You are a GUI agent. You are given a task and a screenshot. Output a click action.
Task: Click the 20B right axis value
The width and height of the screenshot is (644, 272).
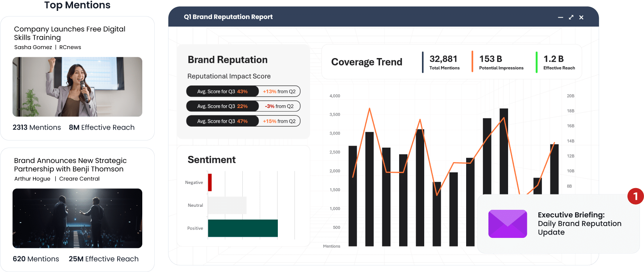(571, 96)
